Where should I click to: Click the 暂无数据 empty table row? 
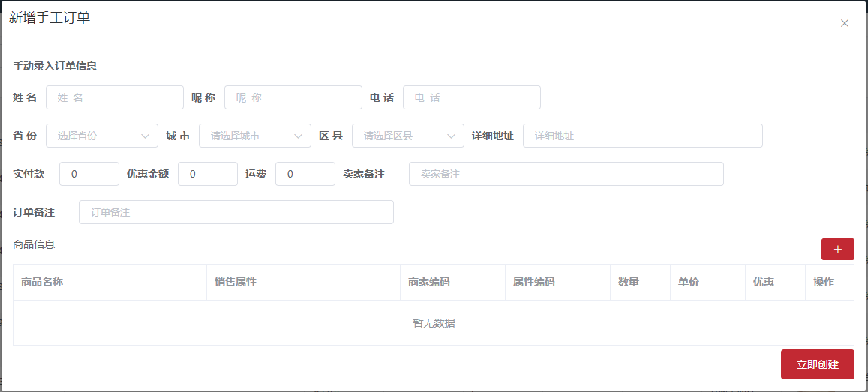pos(434,323)
